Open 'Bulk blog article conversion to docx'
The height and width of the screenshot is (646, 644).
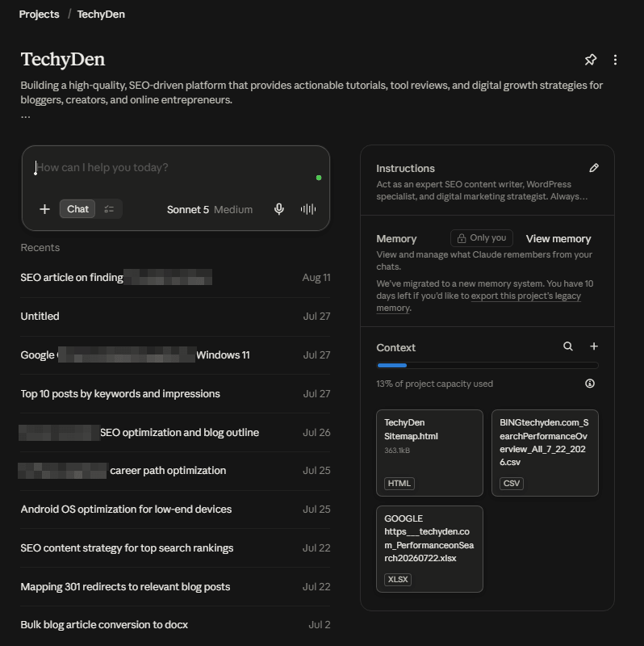pyautogui.click(x=175, y=625)
